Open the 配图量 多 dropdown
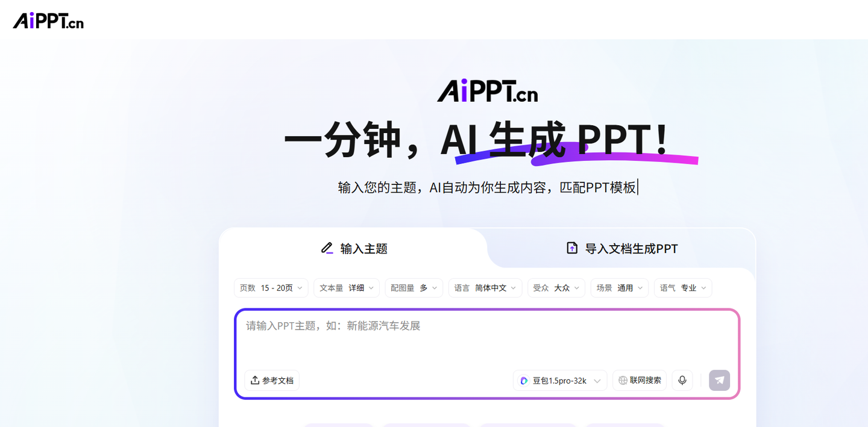The image size is (868, 427). [x=414, y=288]
